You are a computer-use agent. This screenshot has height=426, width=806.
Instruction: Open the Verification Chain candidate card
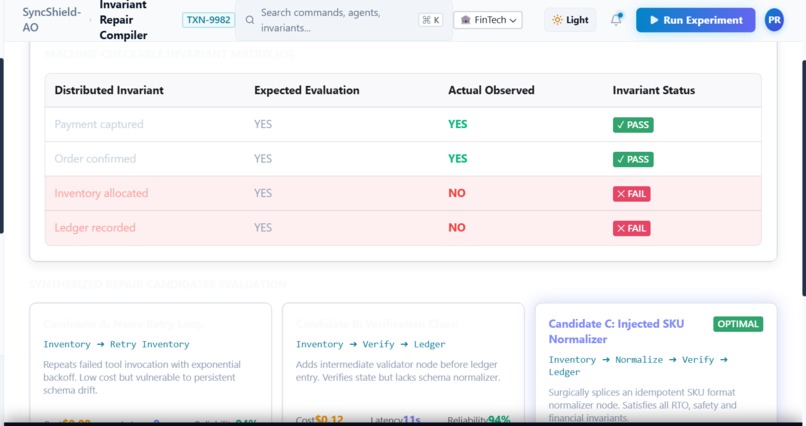[404, 362]
